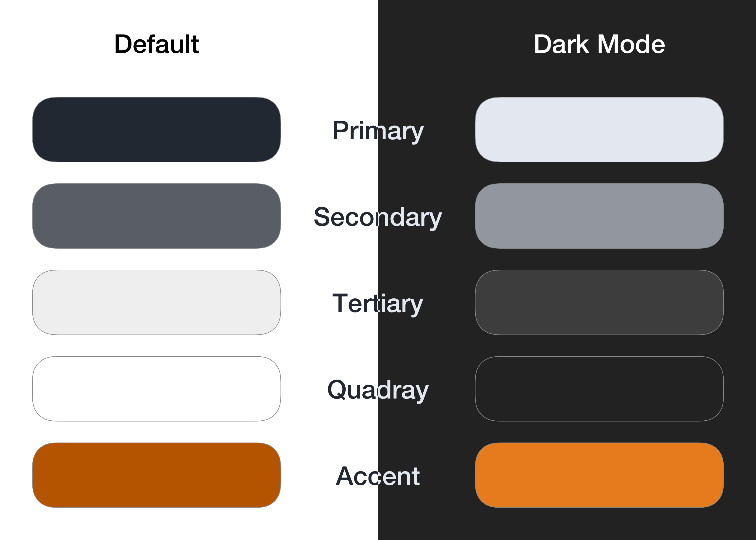This screenshot has width=756, height=540.
Task: Select the Secondary row label
Action: [x=378, y=217]
